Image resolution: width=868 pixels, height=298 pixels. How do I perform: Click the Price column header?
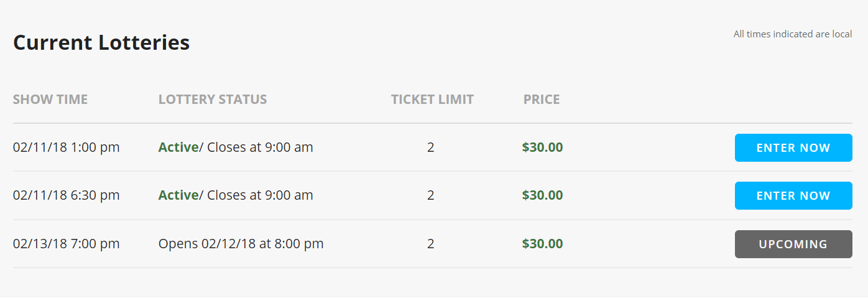coord(542,100)
